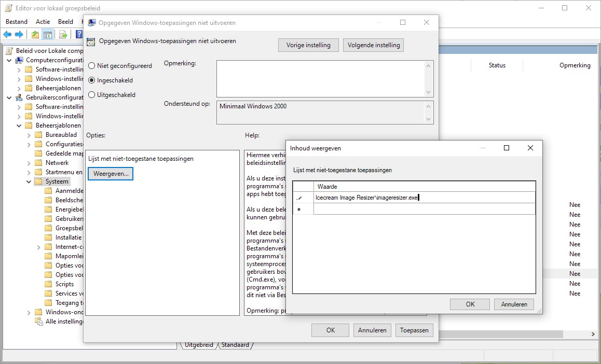Click the Scripts folder icon
The width and height of the screenshot is (601, 364).
coord(48,284)
